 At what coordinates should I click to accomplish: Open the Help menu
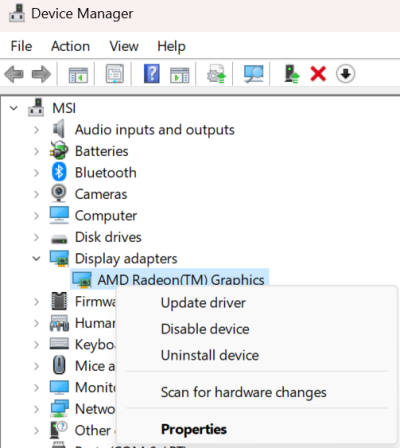(171, 47)
